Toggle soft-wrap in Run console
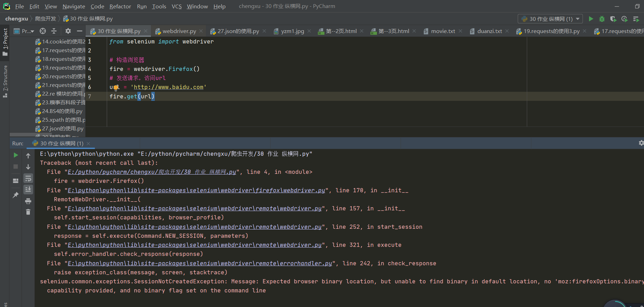 click(28, 178)
